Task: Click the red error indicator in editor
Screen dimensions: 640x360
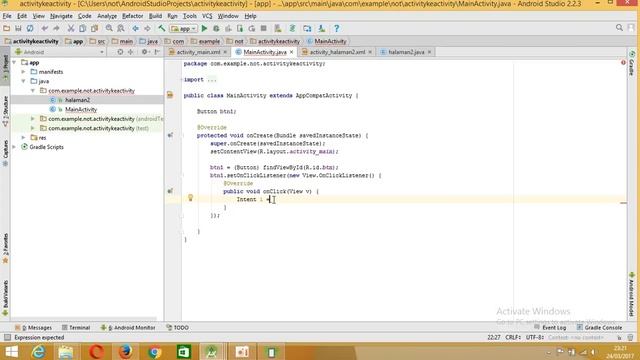Action: [x=623, y=62]
